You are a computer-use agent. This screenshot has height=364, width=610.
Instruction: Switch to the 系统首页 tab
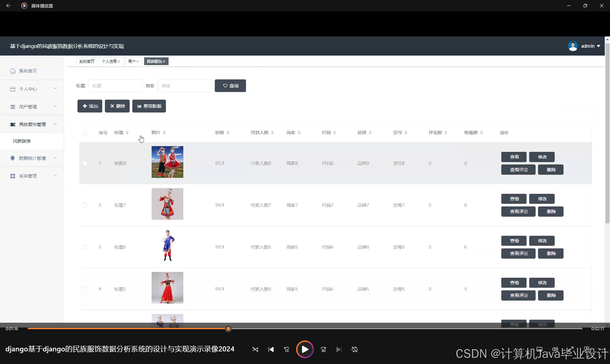pyautogui.click(x=87, y=61)
